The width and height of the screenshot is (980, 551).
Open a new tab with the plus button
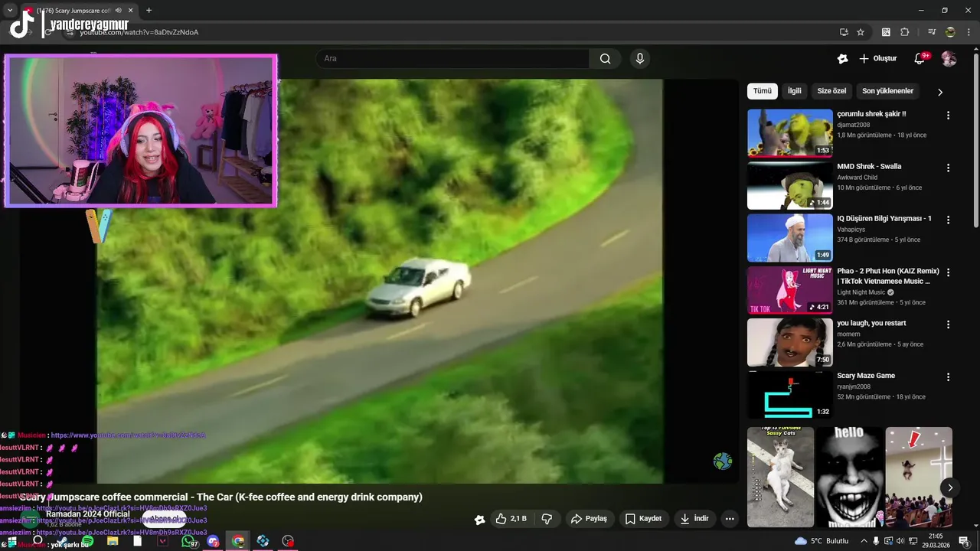[x=149, y=11]
